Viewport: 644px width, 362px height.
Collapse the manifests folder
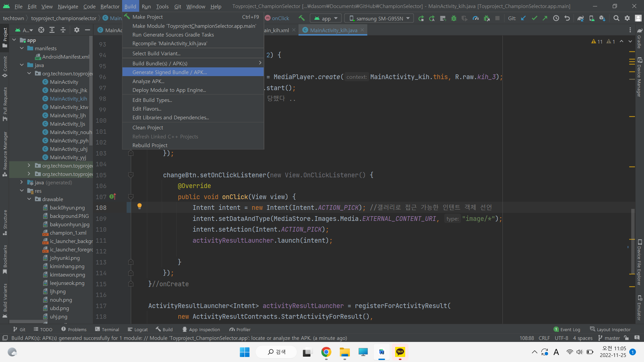point(22,48)
